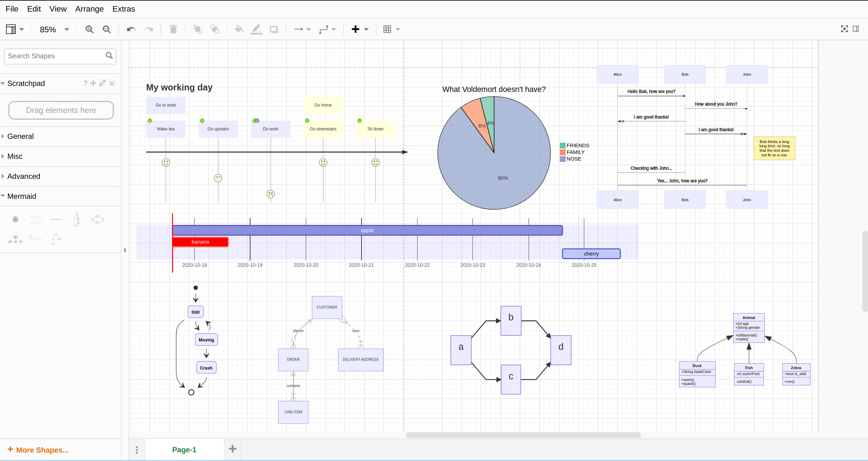Open the Arrange menu
The height and width of the screenshot is (461, 868).
coord(89,9)
